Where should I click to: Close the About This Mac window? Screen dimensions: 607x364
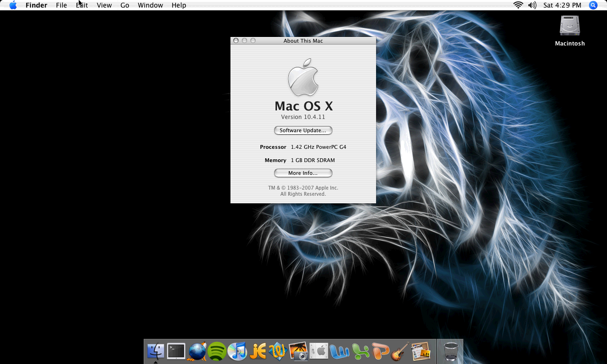(236, 41)
